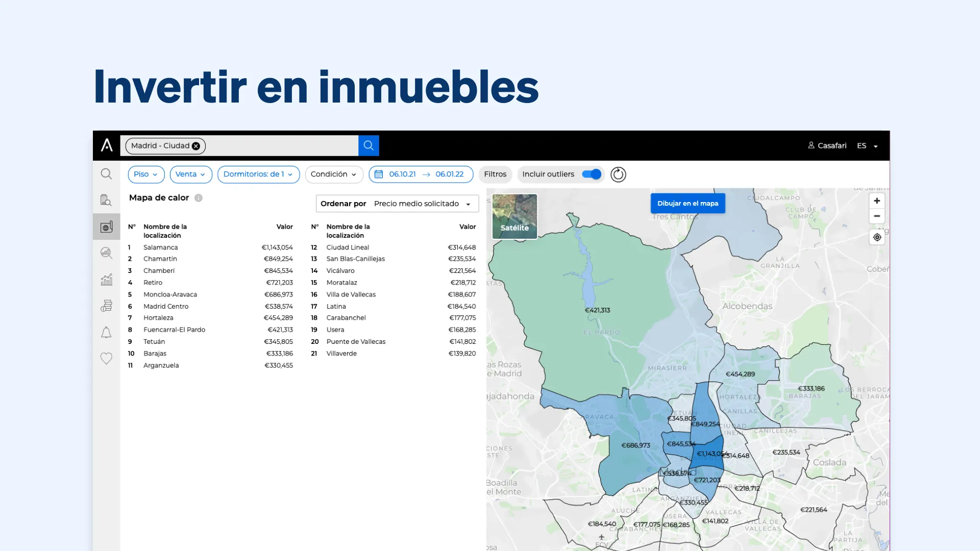Screen dimensions: 980x551
Task: Click Dibujar en el mapa button
Action: [x=688, y=203]
